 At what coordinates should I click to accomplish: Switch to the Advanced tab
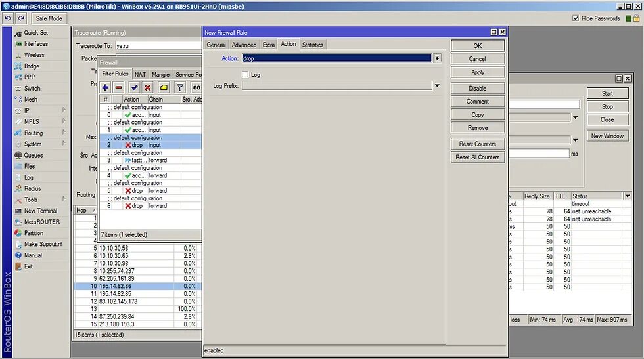244,45
